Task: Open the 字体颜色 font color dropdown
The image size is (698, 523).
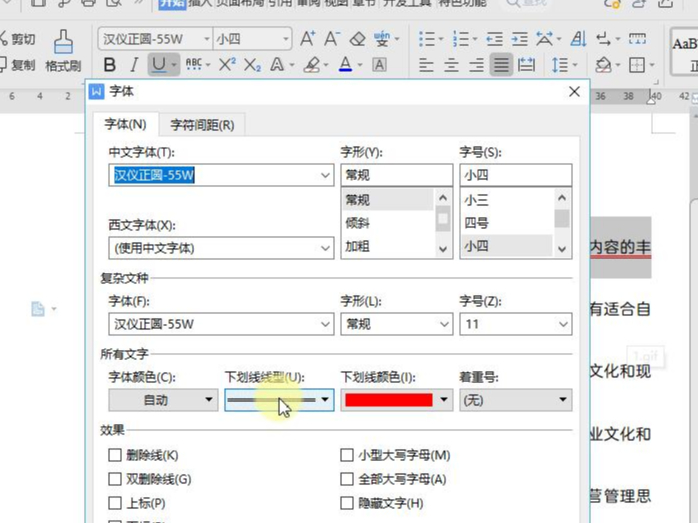Action: tap(163, 400)
